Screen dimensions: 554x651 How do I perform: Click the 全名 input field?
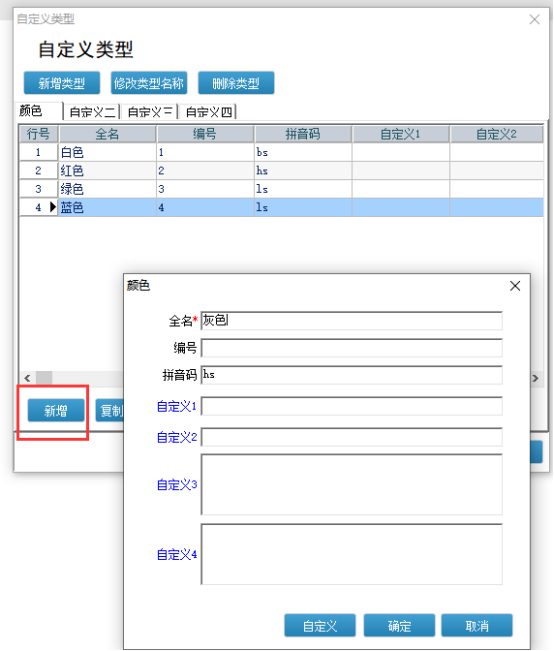click(x=351, y=321)
